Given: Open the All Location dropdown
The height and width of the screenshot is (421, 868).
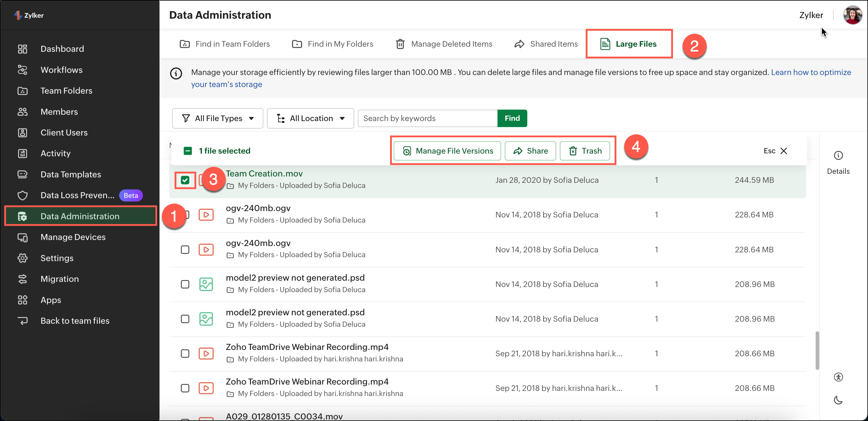Looking at the screenshot, I should click(310, 118).
